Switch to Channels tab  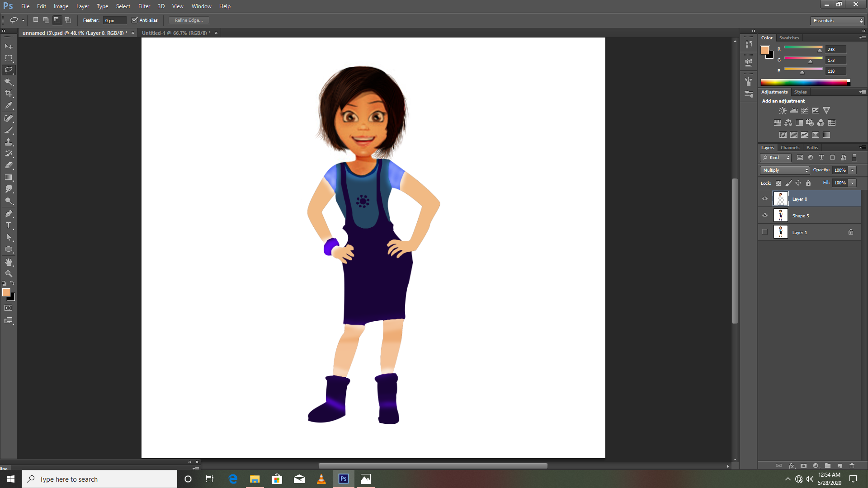pos(790,148)
